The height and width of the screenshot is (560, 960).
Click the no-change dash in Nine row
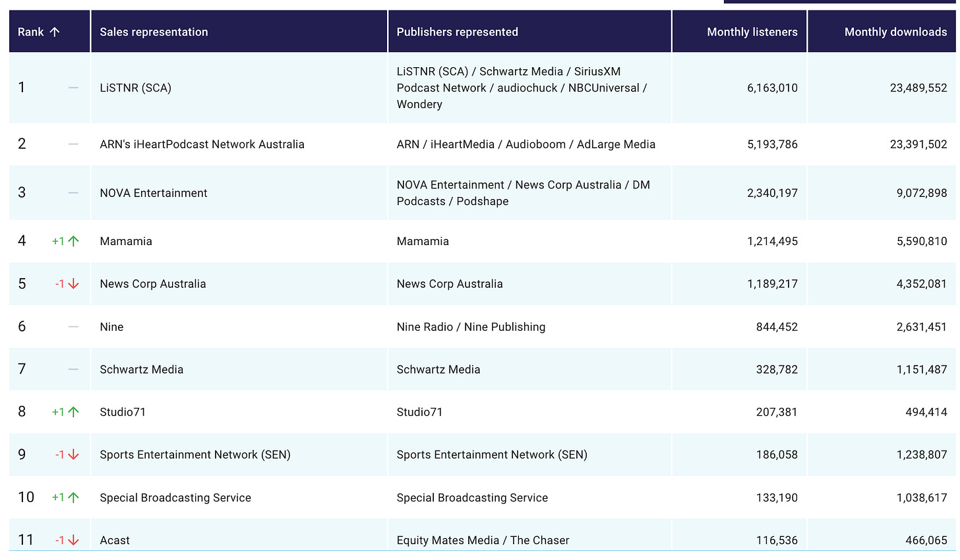tap(73, 327)
